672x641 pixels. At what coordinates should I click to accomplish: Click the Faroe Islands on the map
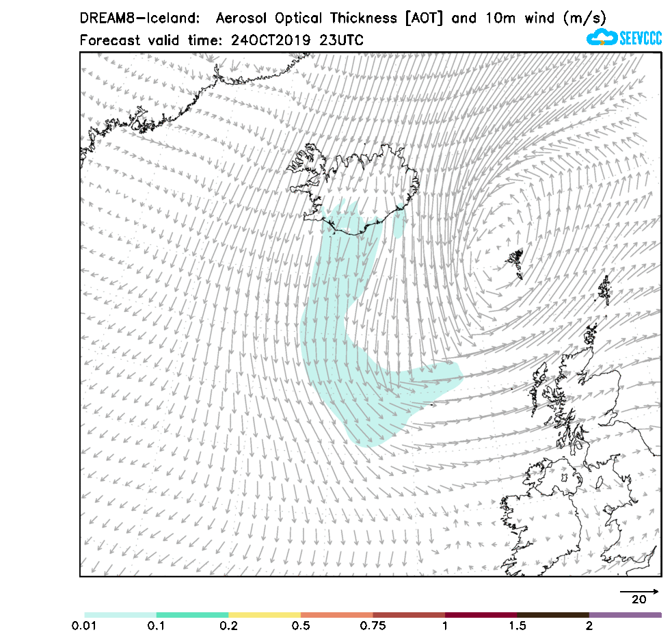point(515,261)
